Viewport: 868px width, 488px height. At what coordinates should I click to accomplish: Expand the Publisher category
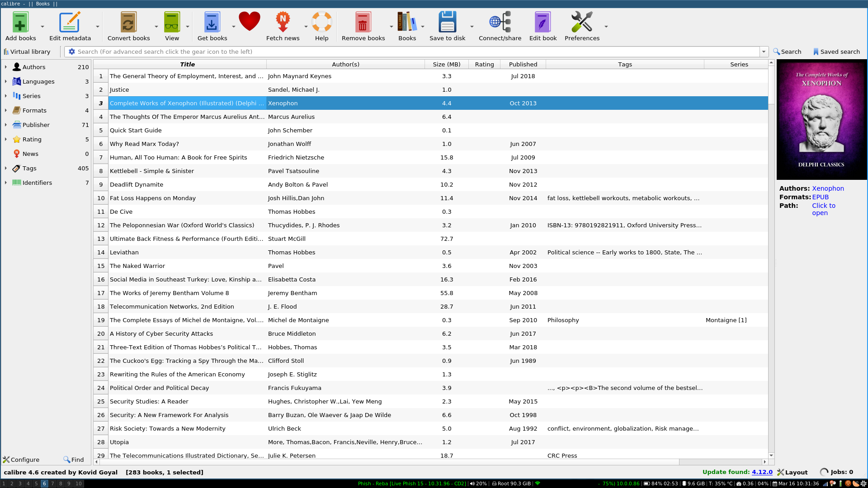(5, 125)
